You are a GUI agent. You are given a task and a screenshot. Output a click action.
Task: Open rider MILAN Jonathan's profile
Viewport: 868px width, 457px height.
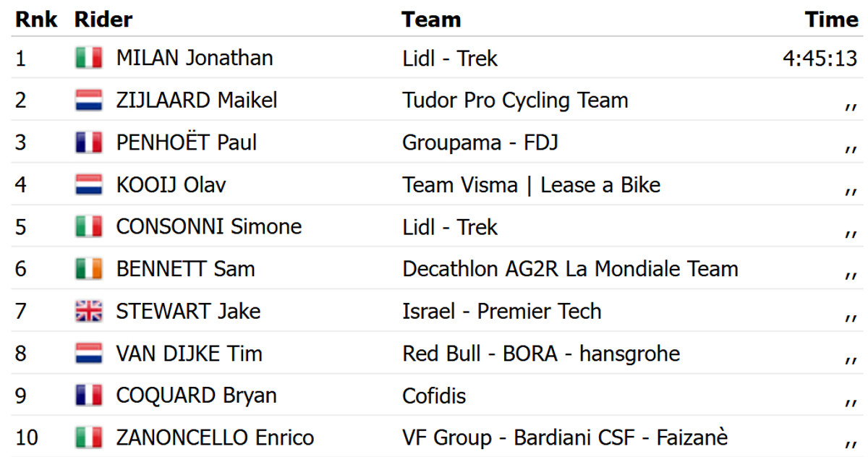[x=195, y=58]
